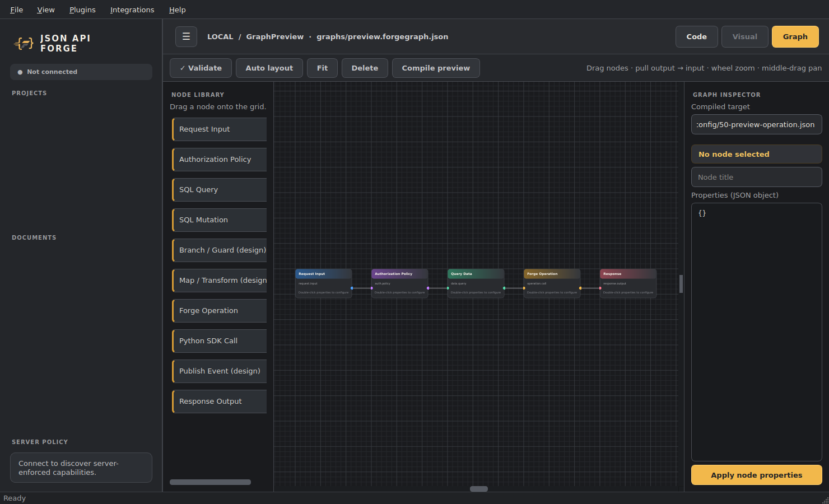Click the canvas vertical scrollbar thumb
829x504 pixels.
[x=681, y=284]
